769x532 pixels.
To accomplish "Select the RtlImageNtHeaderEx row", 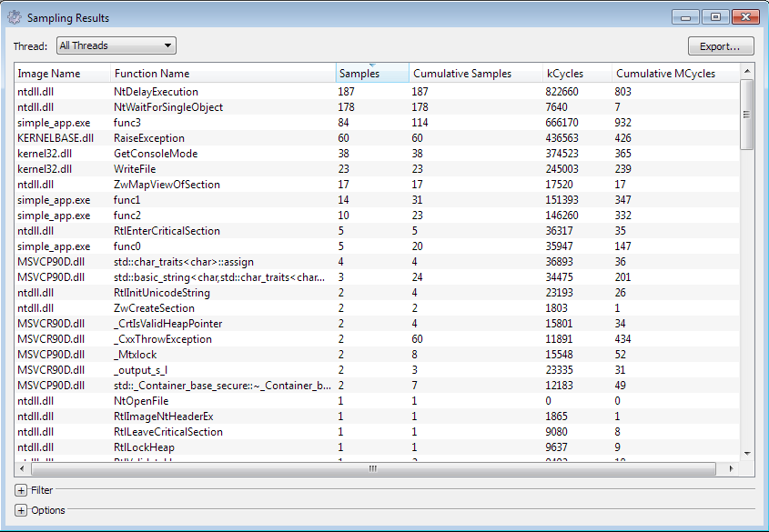I will (377, 417).
